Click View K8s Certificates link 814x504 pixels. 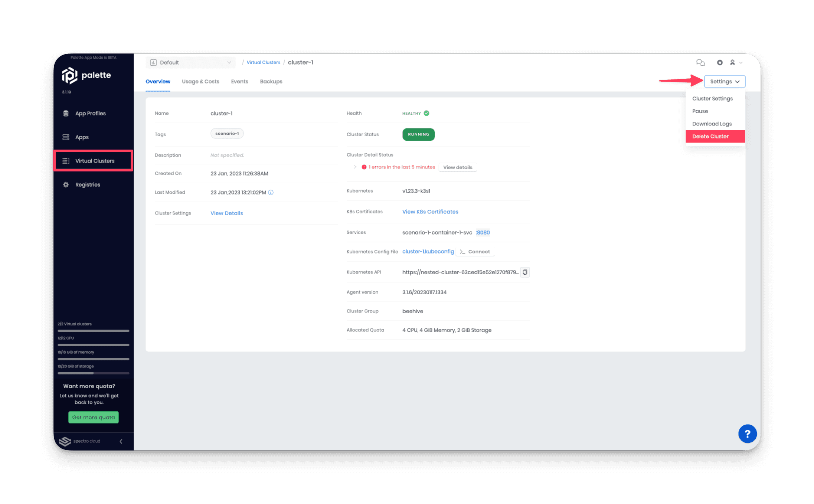[430, 211]
